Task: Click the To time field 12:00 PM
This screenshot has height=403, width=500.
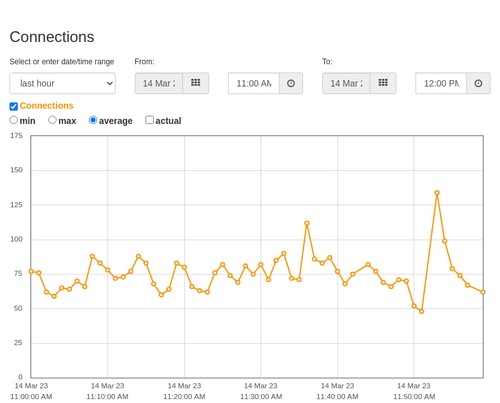Action: pos(441,83)
